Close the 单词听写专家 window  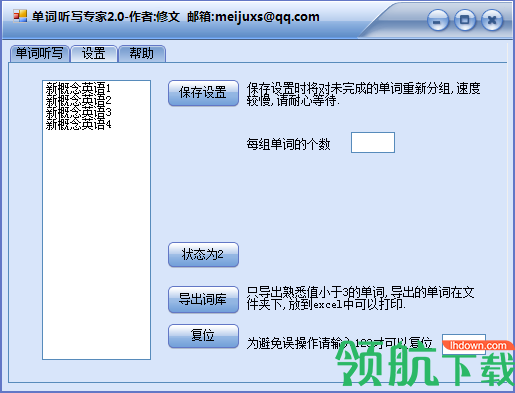tap(492, 20)
